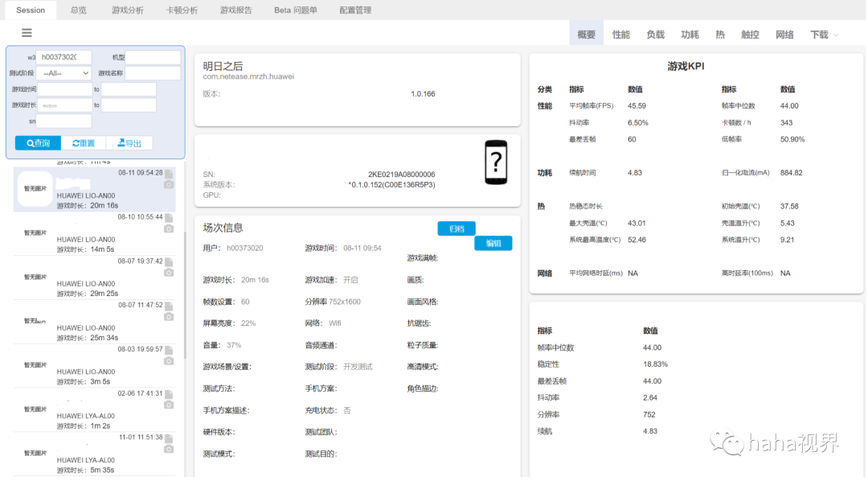The width and height of the screenshot is (868, 481).
Task: Click the 导出 export button
Action: pyautogui.click(x=129, y=143)
